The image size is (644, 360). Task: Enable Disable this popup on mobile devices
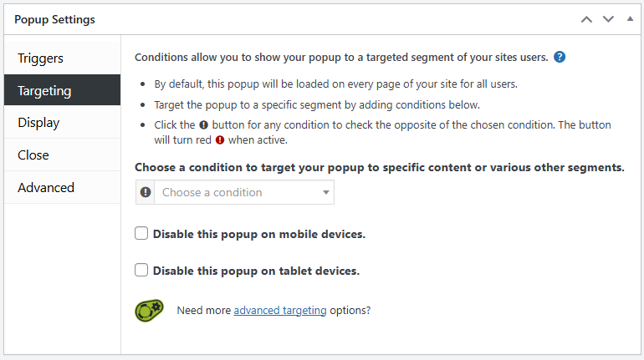pyautogui.click(x=141, y=234)
